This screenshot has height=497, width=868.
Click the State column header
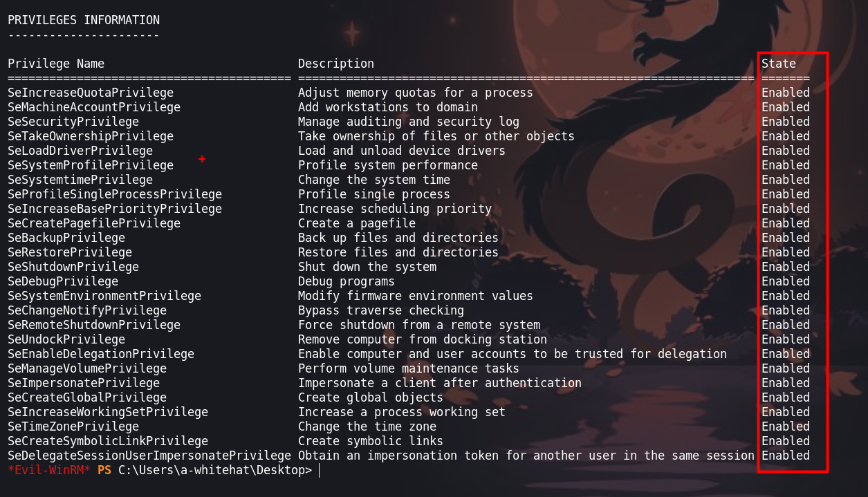779,64
